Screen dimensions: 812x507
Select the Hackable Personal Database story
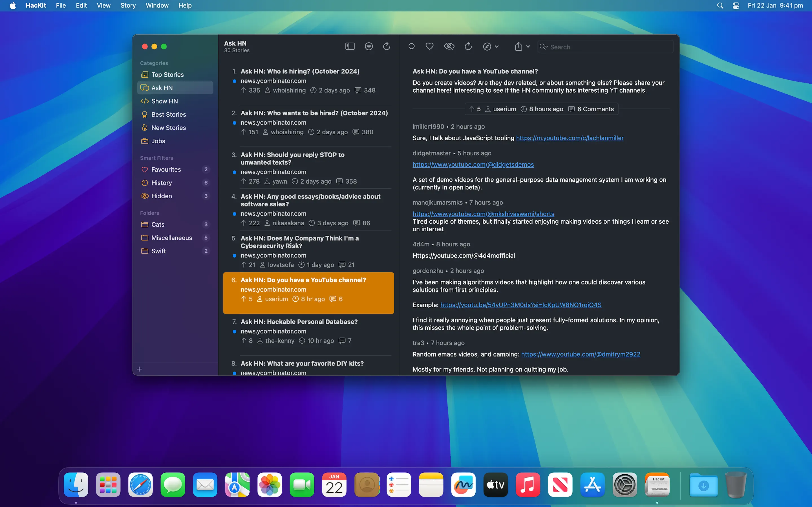click(299, 322)
